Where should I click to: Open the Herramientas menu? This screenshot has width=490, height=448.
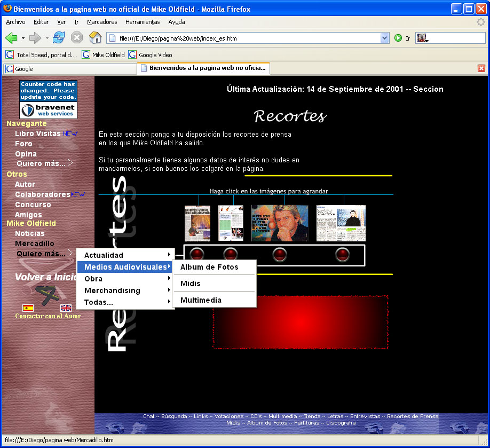click(x=143, y=22)
